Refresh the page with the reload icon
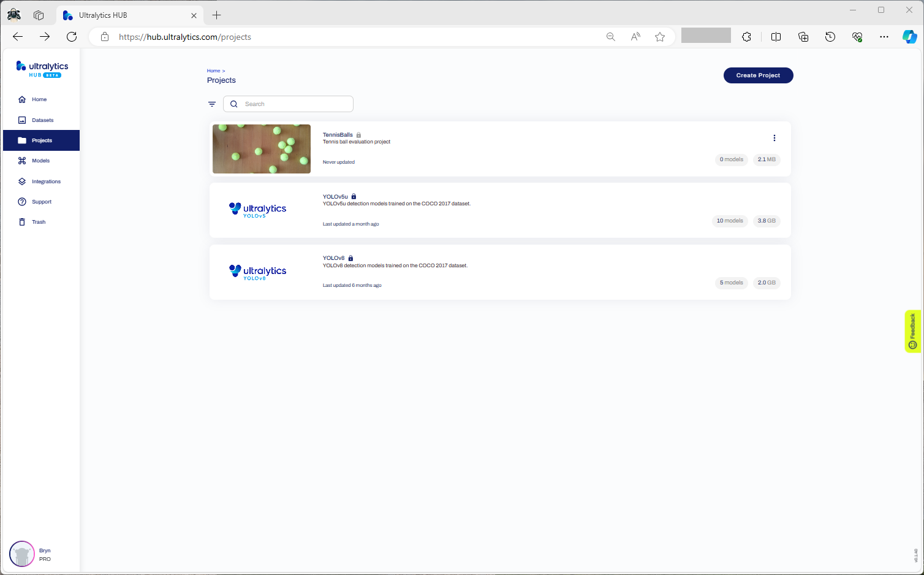924x575 pixels. coord(72,37)
